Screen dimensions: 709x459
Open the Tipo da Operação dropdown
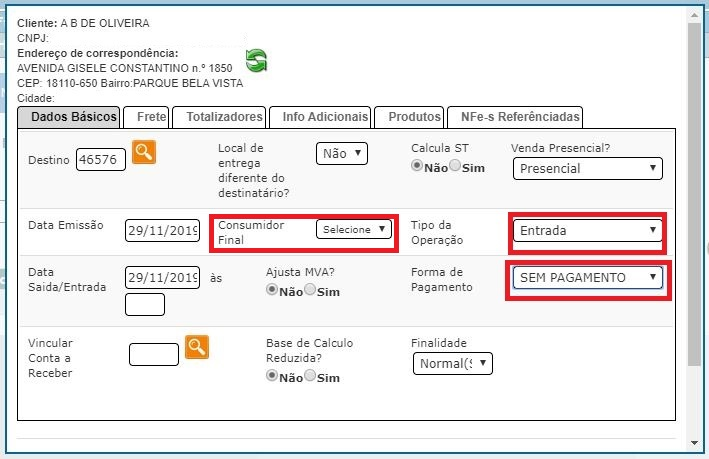point(588,231)
